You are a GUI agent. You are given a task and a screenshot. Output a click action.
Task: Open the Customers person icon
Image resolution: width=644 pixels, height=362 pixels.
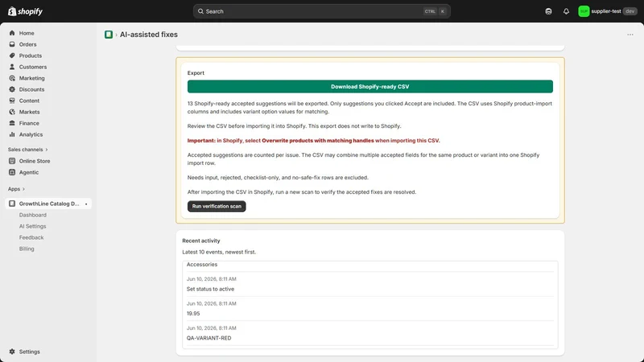[12, 67]
